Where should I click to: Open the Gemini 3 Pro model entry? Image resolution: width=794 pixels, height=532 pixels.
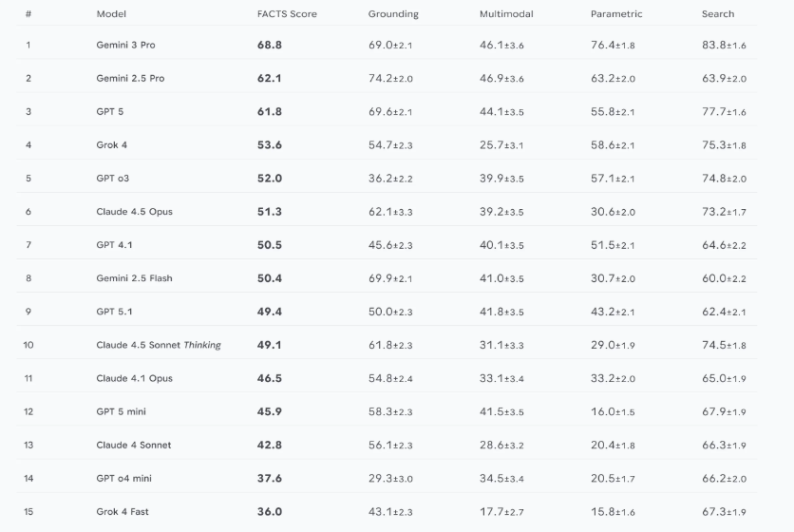point(125,45)
